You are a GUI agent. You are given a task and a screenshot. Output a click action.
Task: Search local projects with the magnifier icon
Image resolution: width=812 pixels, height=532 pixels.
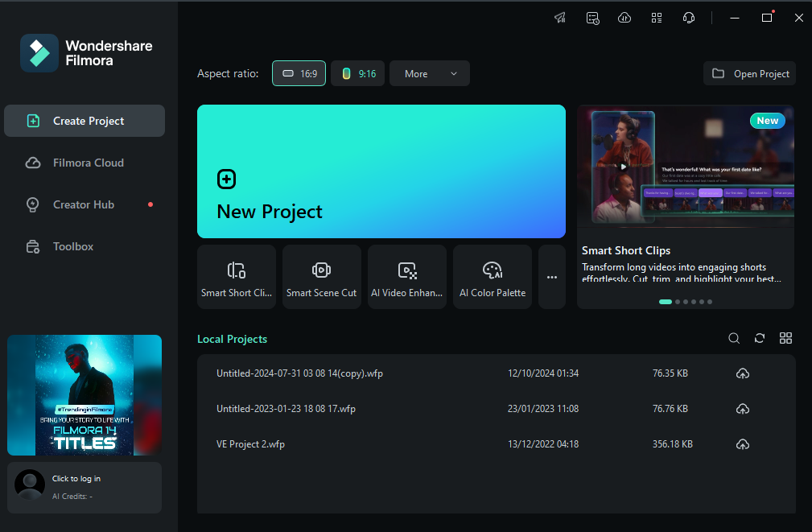click(734, 338)
